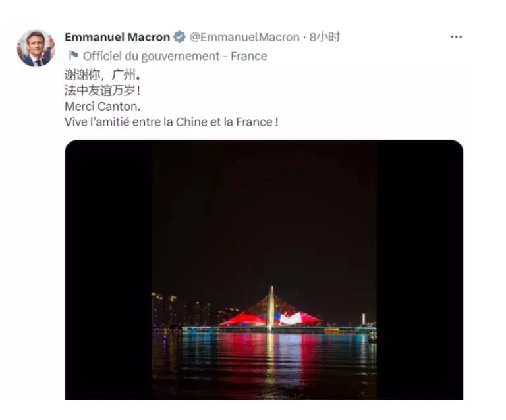Click the Merci Canton. text line
Screen dimensions: 506x420
pyautogui.click(x=103, y=107)
